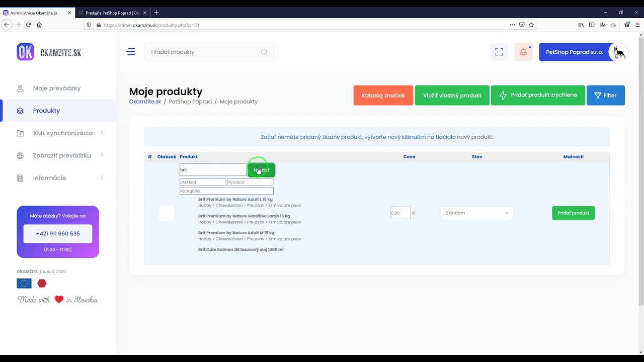
Task: Select Brit Premium by Nature Sensitive Lamb 15 kg
Action: tap(244, 216)
